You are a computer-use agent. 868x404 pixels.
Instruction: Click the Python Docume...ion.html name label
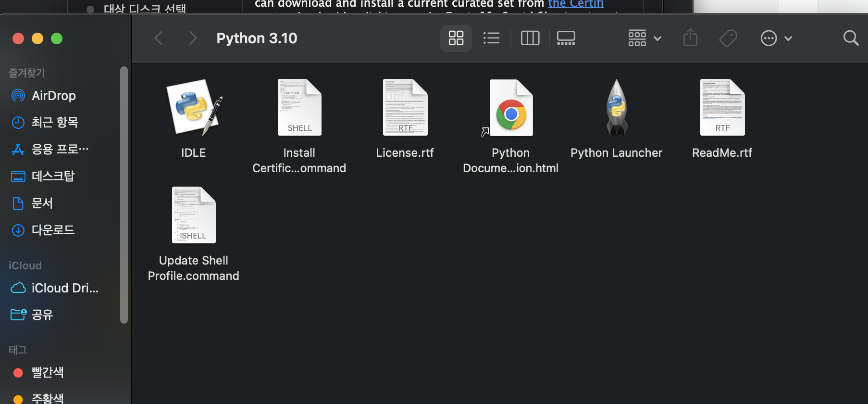510,161
